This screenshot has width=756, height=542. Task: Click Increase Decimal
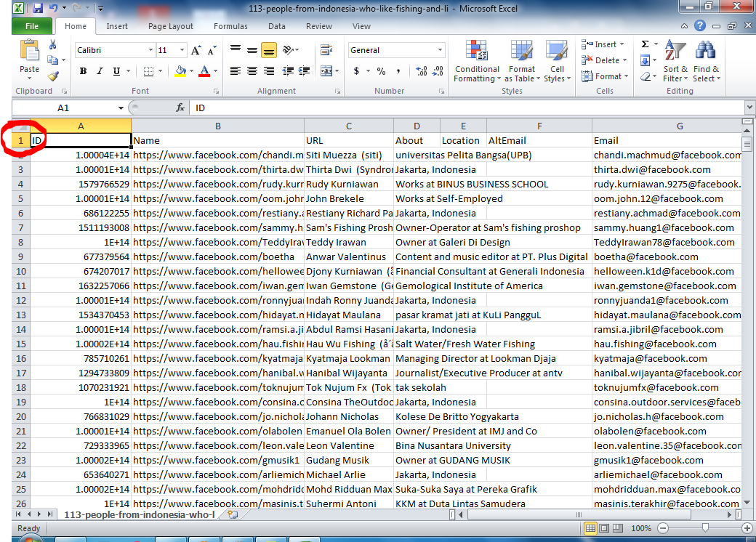(x=421, y=70)
